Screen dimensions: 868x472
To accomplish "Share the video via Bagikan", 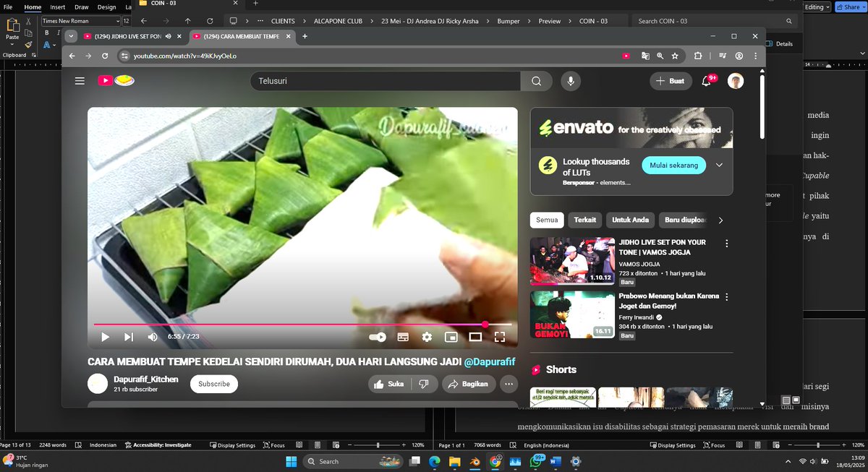I will click(x=469, y=384).
